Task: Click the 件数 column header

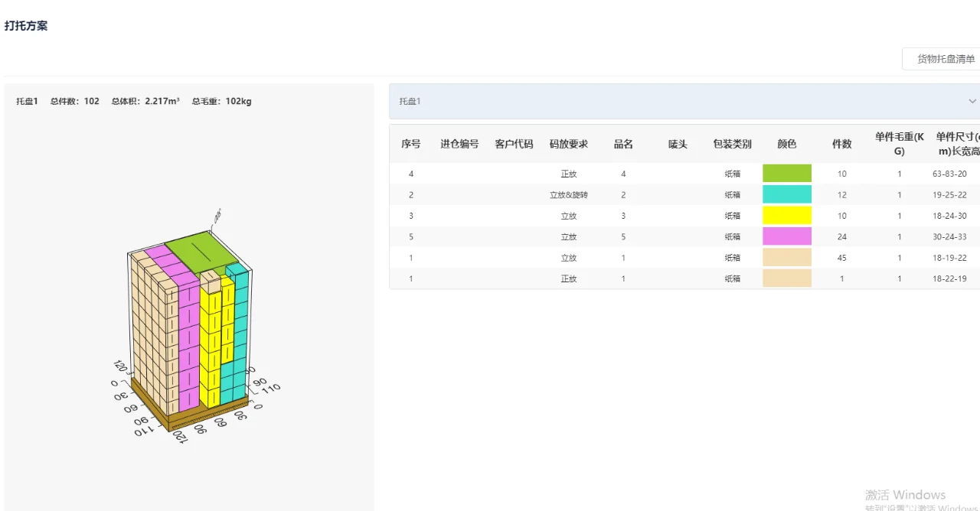Action: click(x=842, y=144)
